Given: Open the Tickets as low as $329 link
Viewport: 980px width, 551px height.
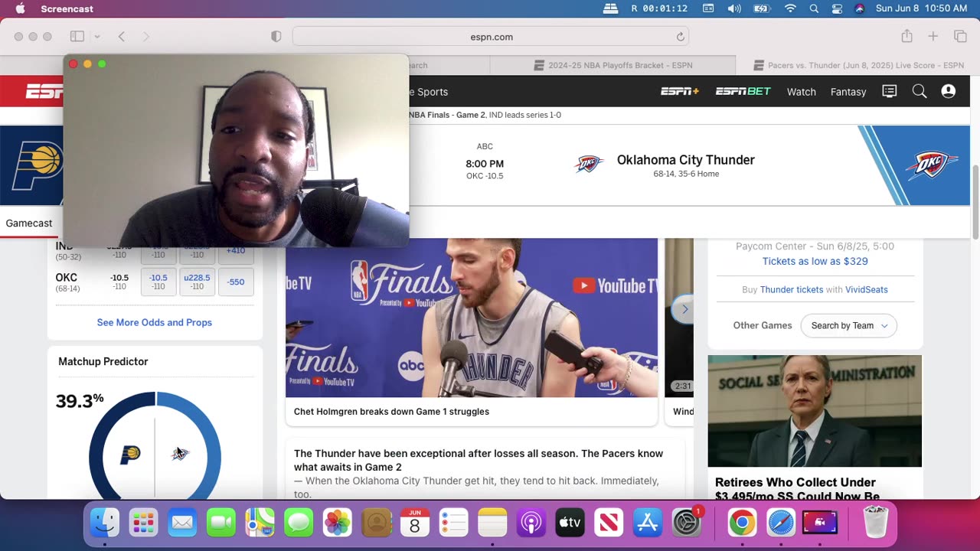Looking at the screenshot, I should pyautogui.click(x=815, y=261).
